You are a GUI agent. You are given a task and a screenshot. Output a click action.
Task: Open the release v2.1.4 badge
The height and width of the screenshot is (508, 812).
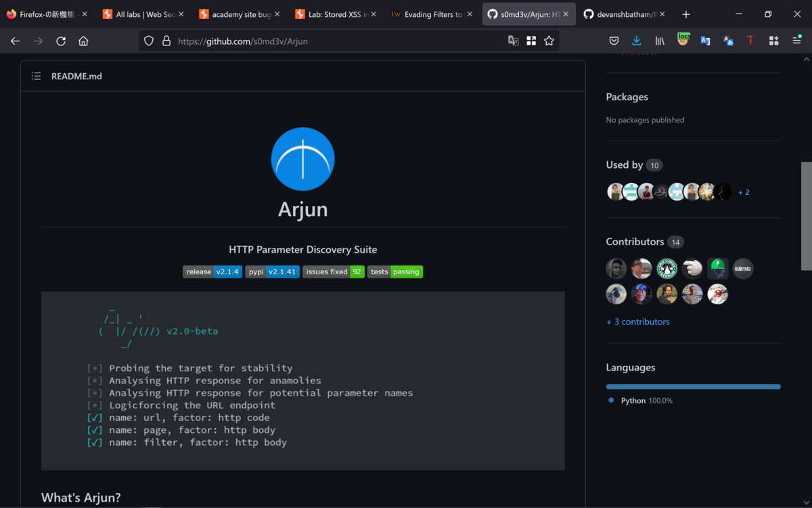[x=212, y=272]
